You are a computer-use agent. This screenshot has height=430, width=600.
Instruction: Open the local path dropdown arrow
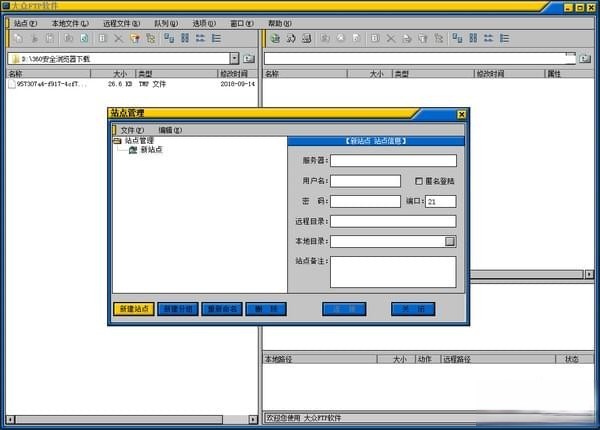click(234, 59)
